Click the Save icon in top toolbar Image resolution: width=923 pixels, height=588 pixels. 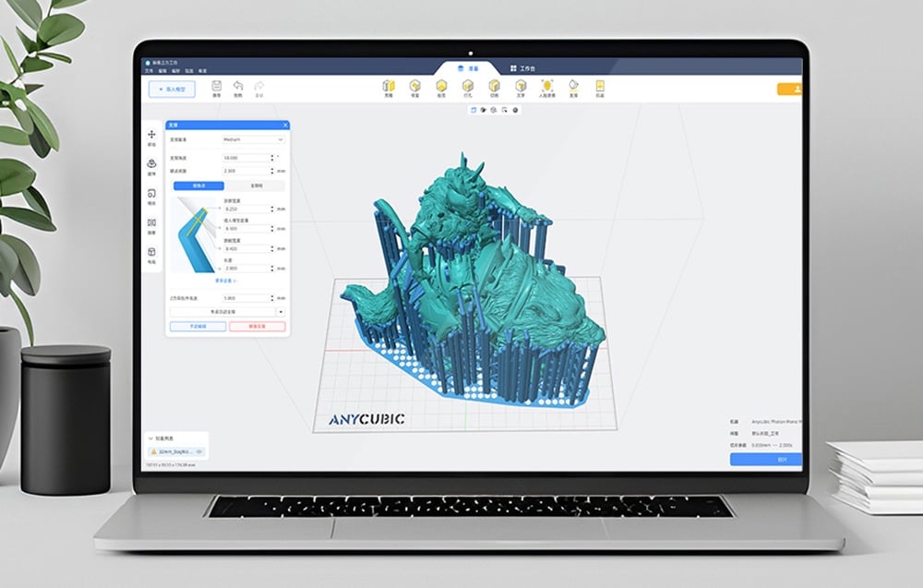[217, 88]
